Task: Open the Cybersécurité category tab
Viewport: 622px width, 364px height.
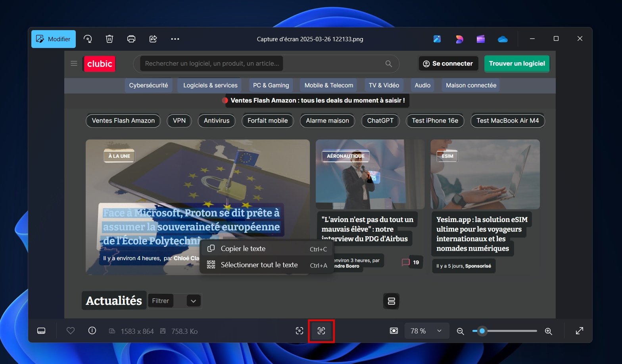Action: click(x=148, y=85)
